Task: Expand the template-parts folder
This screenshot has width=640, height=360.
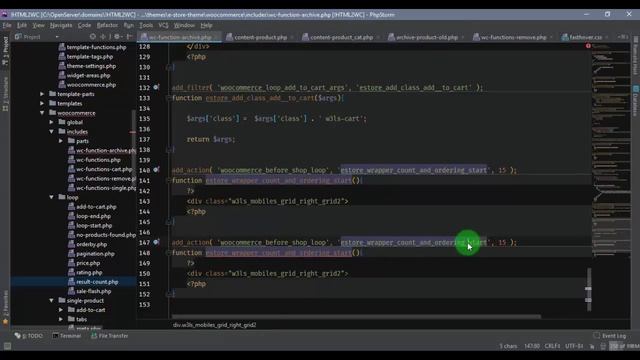Action: (42, 94)
